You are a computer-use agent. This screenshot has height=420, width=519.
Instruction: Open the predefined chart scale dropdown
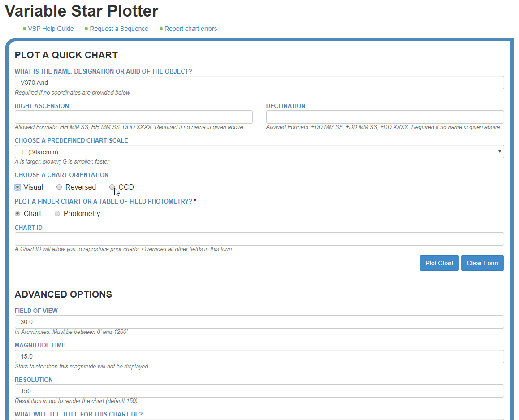pyautogui.click(x=259, y=152)
